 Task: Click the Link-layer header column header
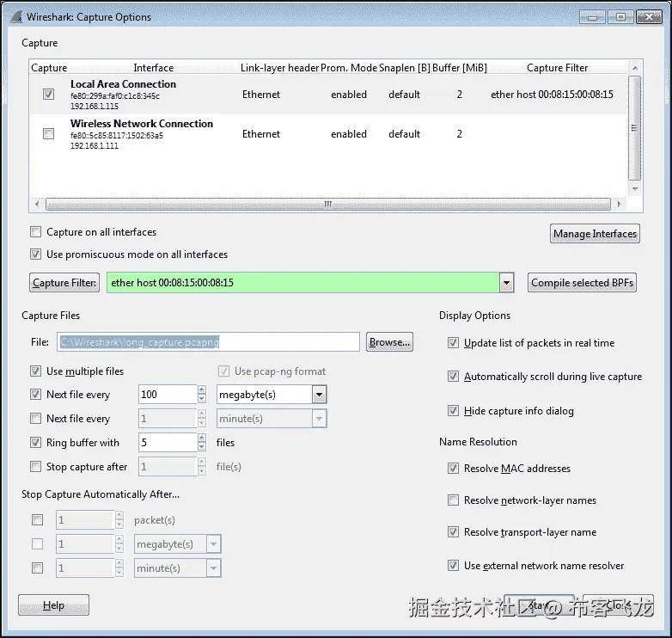[x=280, y=68]
